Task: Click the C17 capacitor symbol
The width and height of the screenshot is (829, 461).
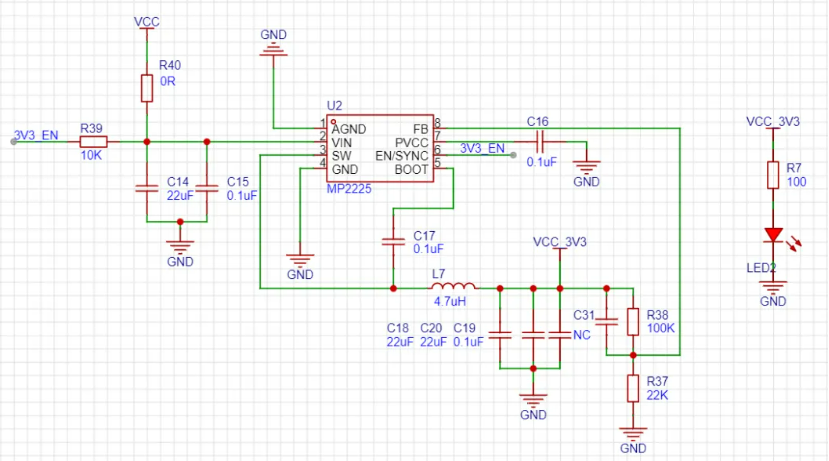Action: (393, 241)
